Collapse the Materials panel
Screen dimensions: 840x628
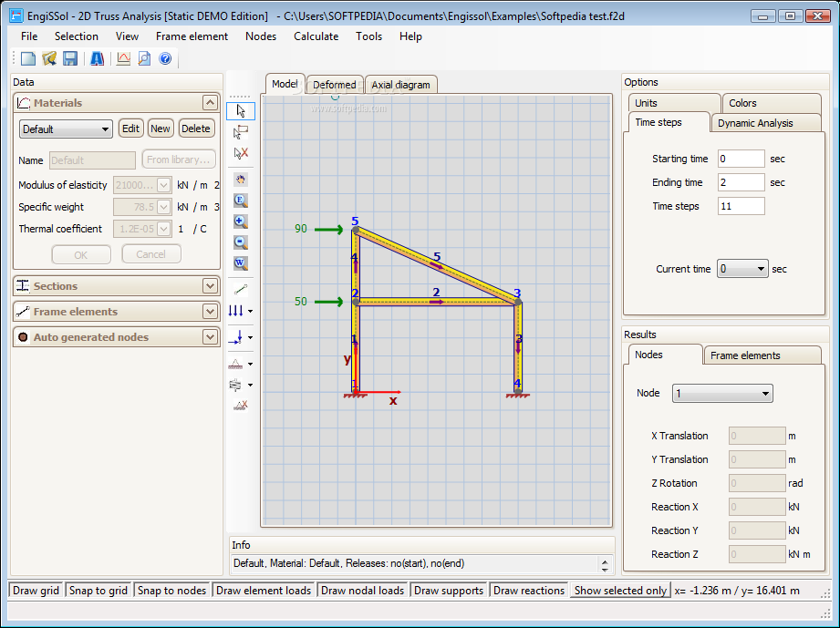[210, 103]
